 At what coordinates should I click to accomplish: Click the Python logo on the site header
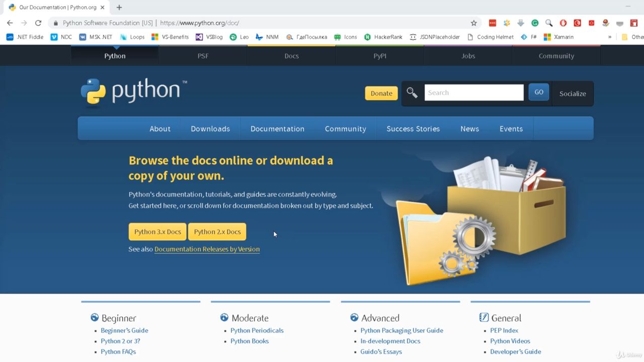133,92
